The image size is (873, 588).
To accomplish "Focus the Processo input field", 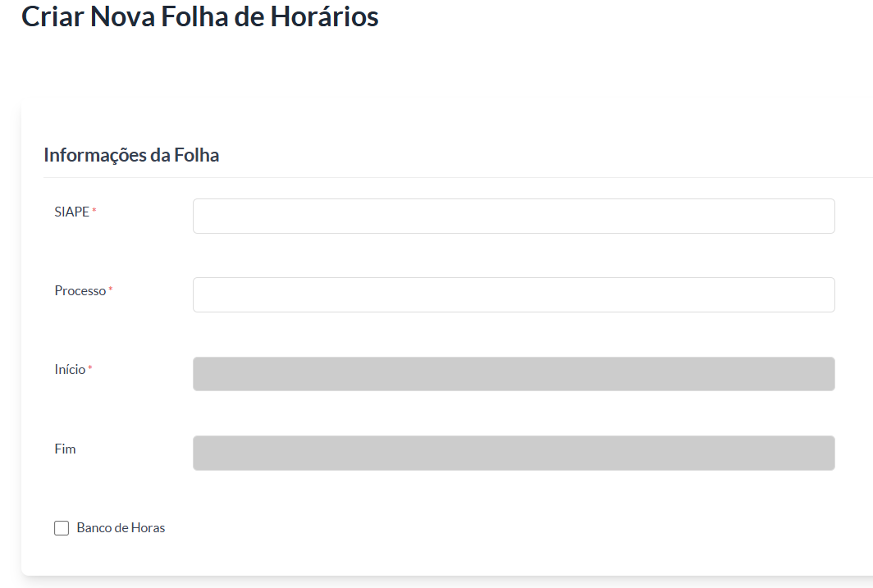I will pyautogui.click(x=514, y=295).
